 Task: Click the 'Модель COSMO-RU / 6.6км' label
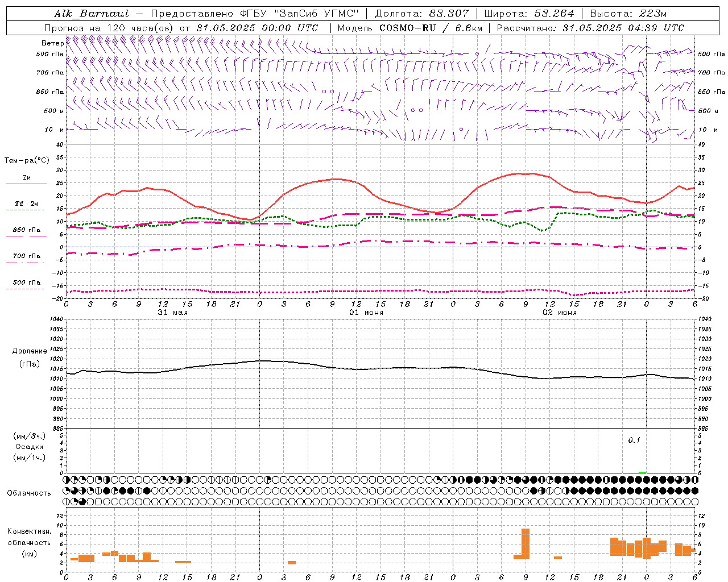click(x=410, y=28)
